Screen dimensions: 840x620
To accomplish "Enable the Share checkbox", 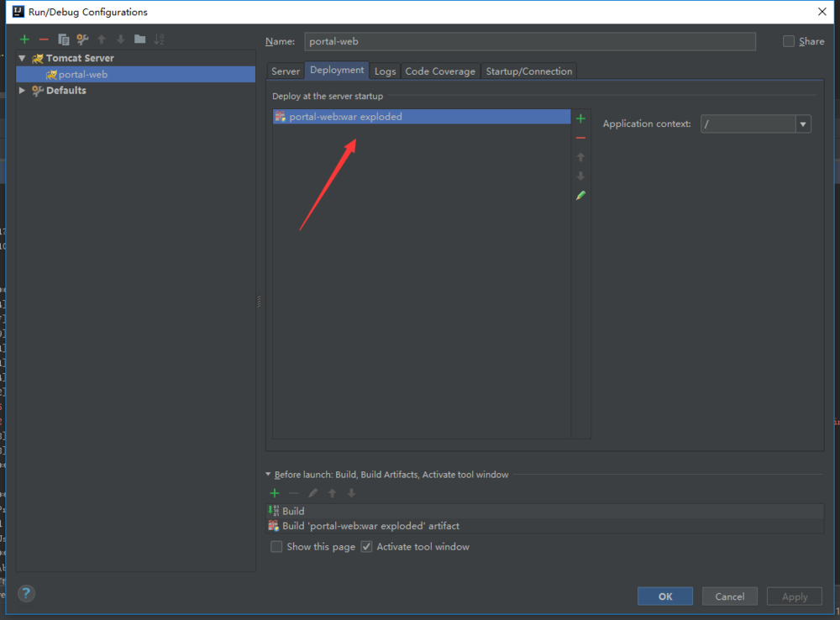I will pyautogui.click(x=789, y=41).
